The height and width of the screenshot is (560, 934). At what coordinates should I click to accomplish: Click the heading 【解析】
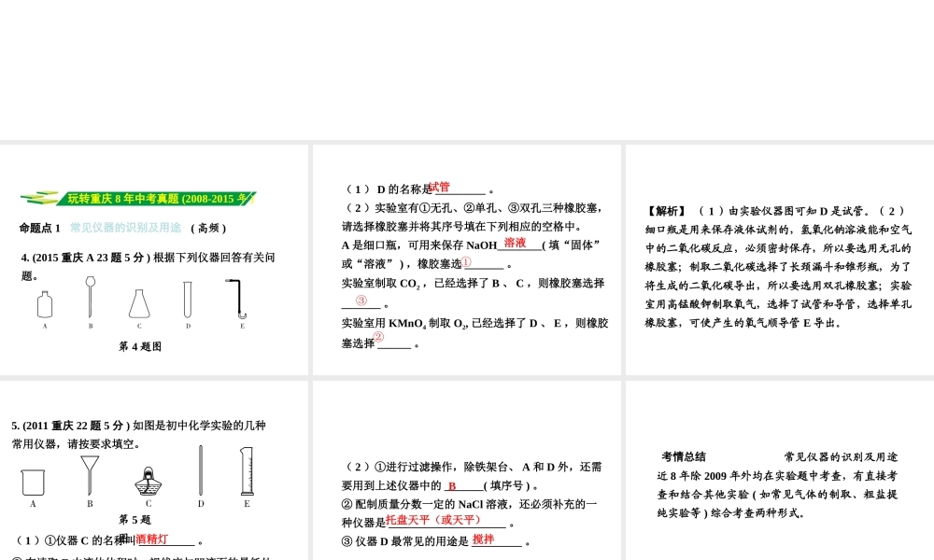pos(666,211)
